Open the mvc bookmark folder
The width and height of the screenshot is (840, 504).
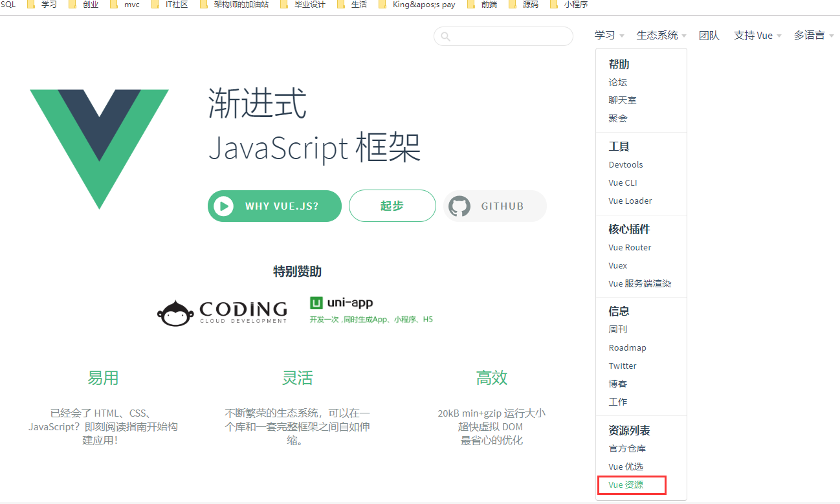pos(124,5)
